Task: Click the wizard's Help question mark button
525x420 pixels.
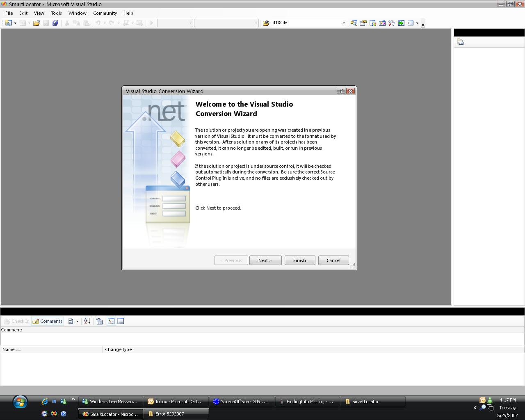Action: (x=341, y=91)
